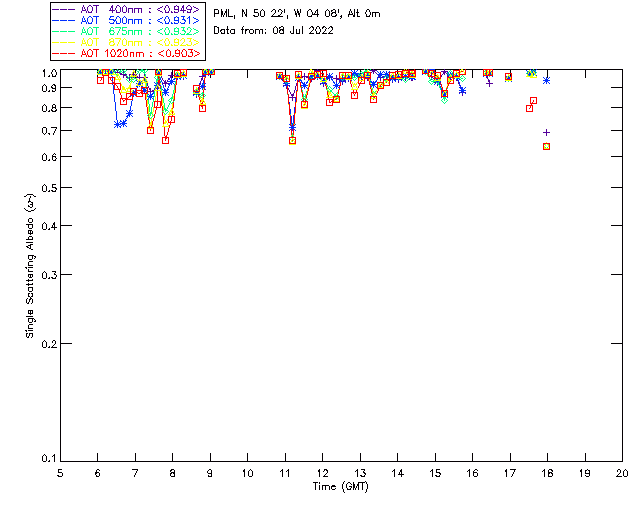Click the purple dashed line legend swatch
The image size is (640, 512).
[63, 9]
